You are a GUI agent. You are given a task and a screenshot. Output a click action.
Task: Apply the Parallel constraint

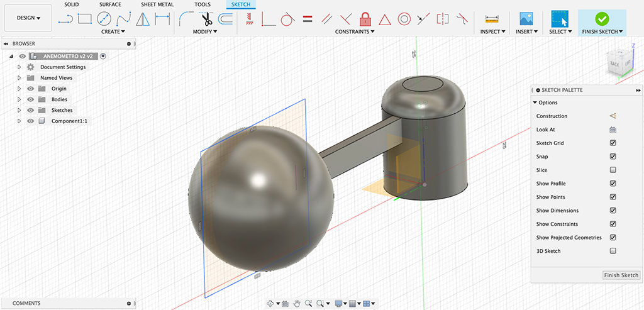[327, 18]
